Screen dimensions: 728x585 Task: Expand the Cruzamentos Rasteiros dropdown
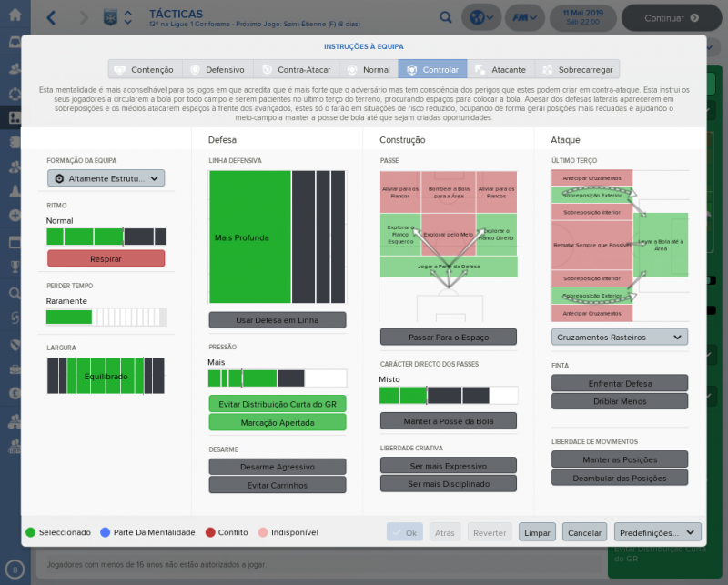620,337
